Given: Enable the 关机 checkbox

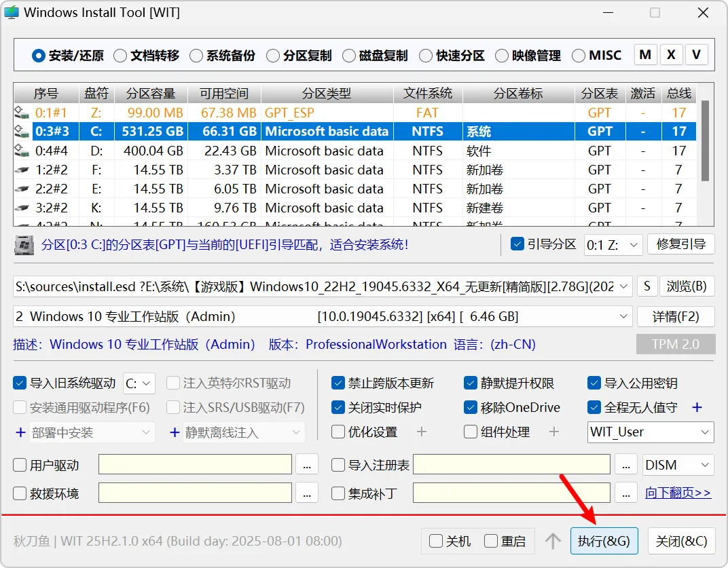Looking at the screenshot, I should pyautogui.click(x=435, y=541).
